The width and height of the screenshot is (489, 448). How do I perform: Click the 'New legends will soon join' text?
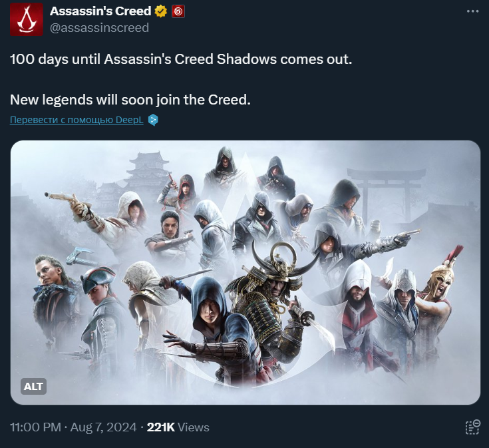130,100
